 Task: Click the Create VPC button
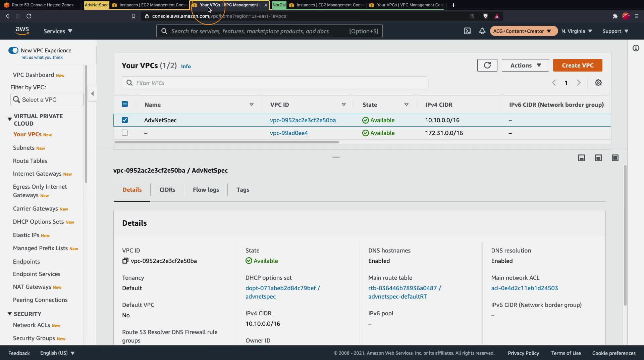click(578, 65)
